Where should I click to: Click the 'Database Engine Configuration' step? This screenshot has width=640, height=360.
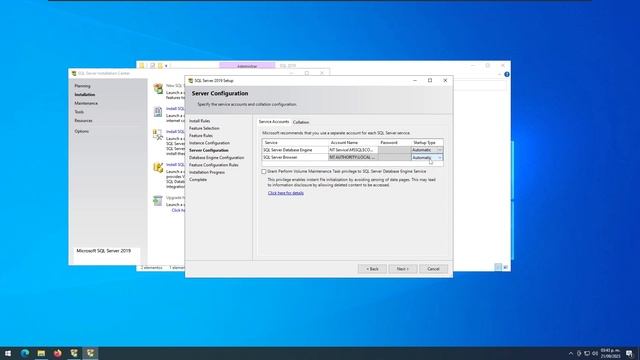coord(217,158)
